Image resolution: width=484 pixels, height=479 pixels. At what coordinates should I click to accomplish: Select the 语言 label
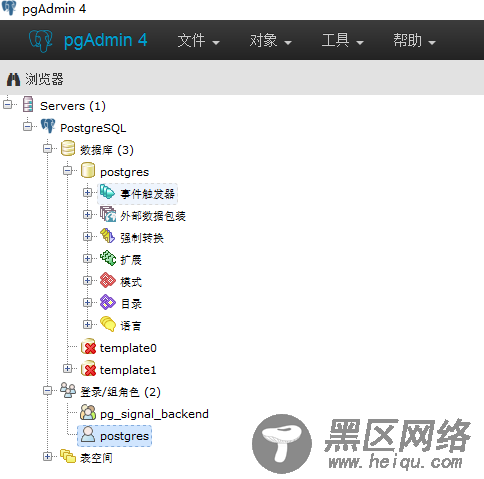click(x=131, y=326)
